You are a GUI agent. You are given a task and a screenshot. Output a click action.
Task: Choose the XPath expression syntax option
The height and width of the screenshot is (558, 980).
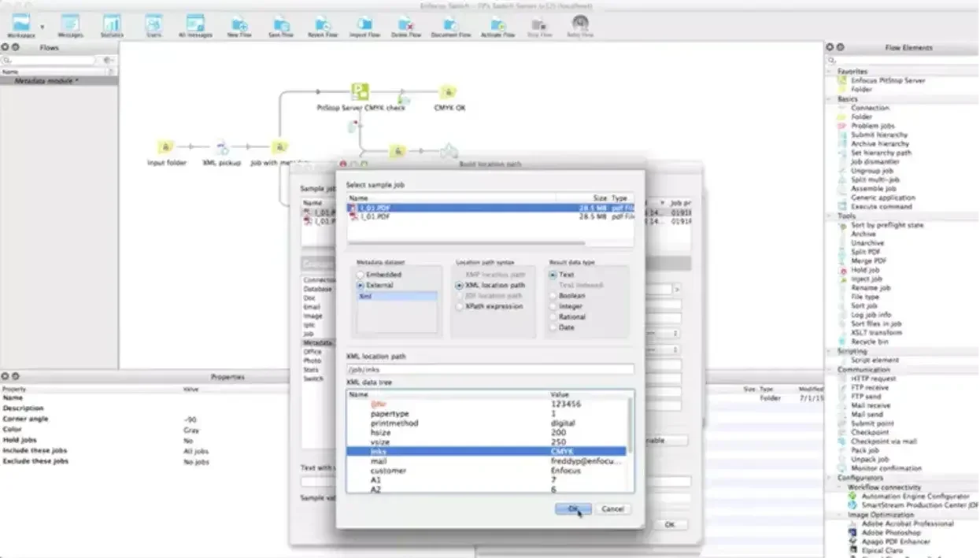[460, 307]
